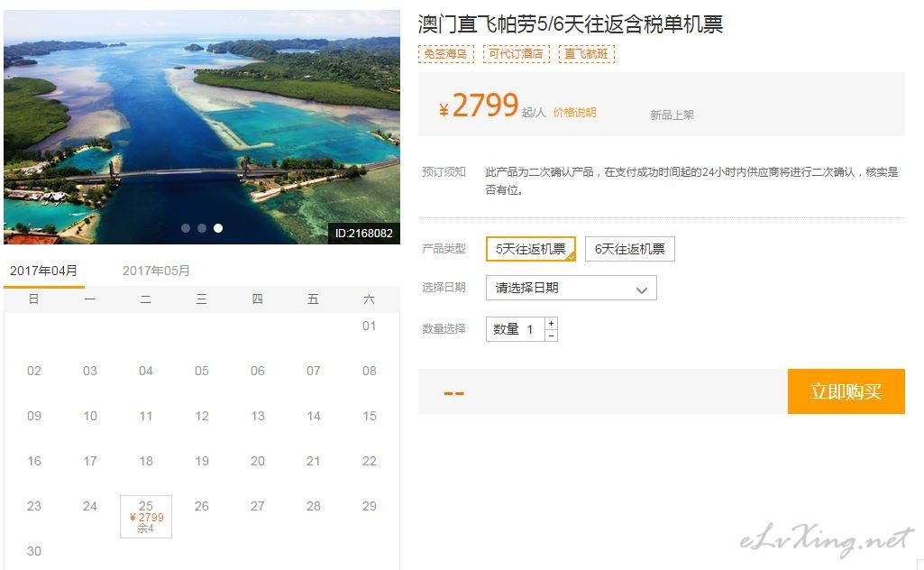Click the Palau aerial product photo
Viewport: 924px width, 570px height.
tap(202, 127)
